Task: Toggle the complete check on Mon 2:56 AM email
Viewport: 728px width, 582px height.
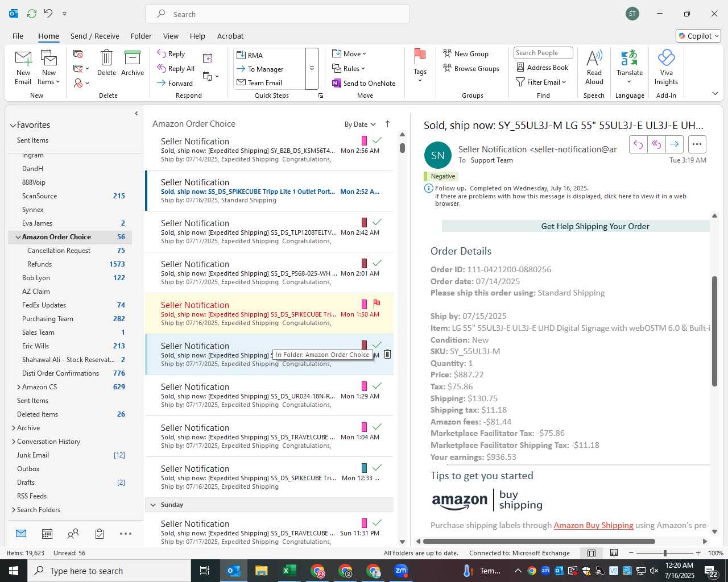Action: [x=377, y=140]
